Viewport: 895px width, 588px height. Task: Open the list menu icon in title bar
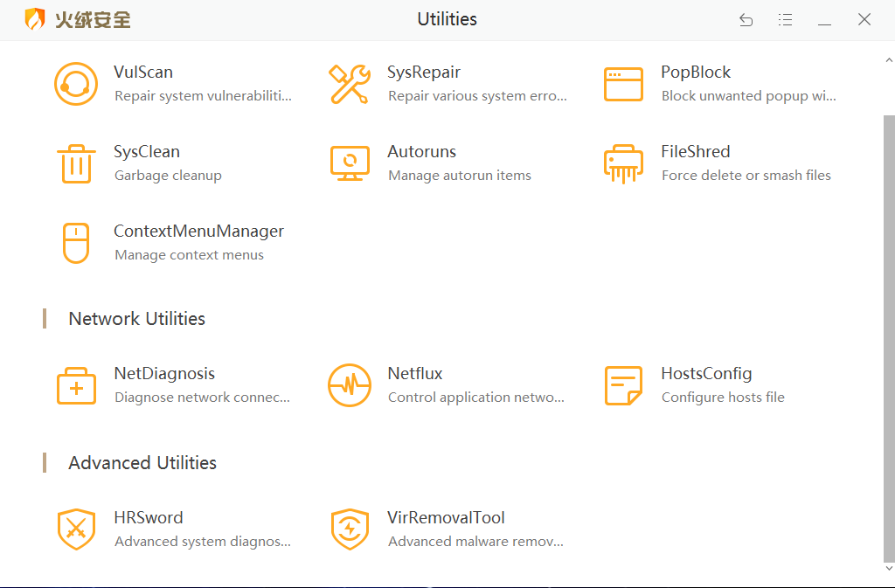coord(786,20)
